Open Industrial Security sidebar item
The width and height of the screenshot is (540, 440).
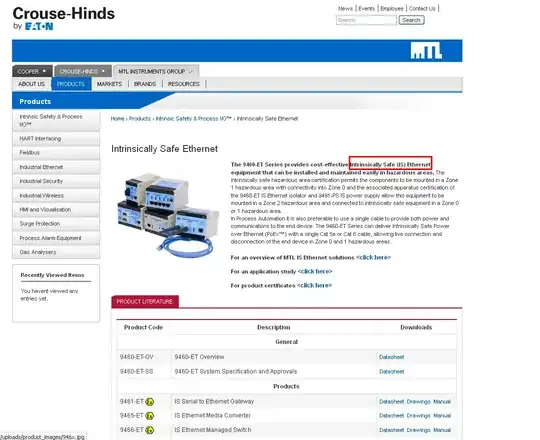[56, 181]
